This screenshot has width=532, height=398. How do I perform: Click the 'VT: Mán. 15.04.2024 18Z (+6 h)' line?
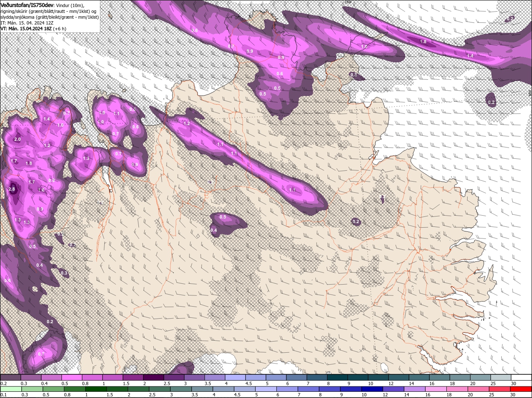33,29
